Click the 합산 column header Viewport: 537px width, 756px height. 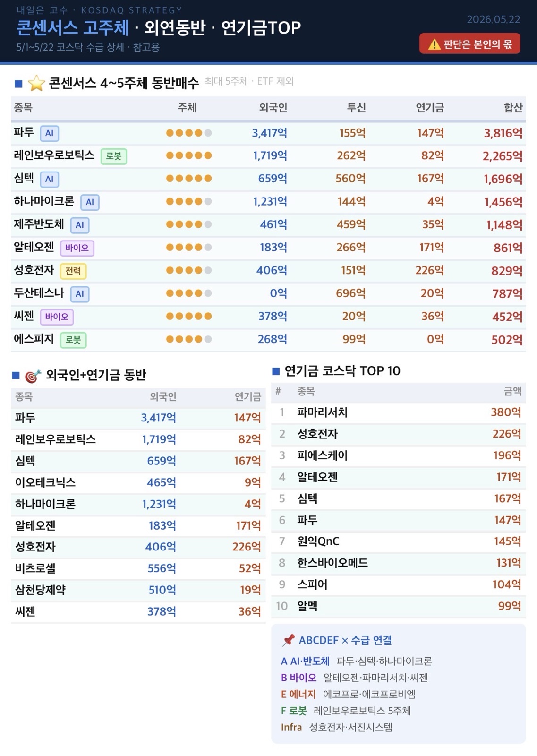(513, 108)
